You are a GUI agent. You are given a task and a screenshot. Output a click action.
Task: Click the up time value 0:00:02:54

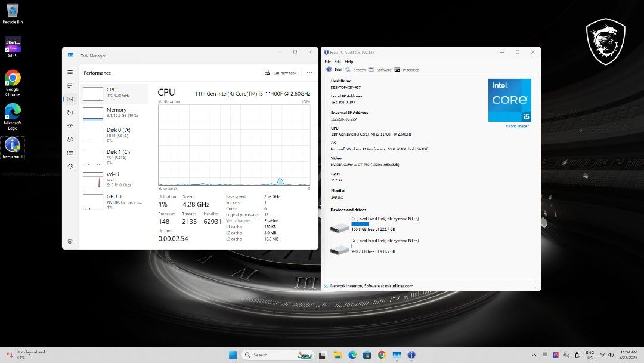pyautogui.click(x=173, y=239)
